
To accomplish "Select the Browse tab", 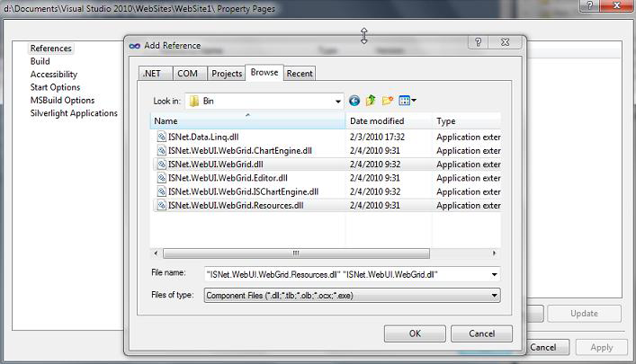I will [264, 72].
